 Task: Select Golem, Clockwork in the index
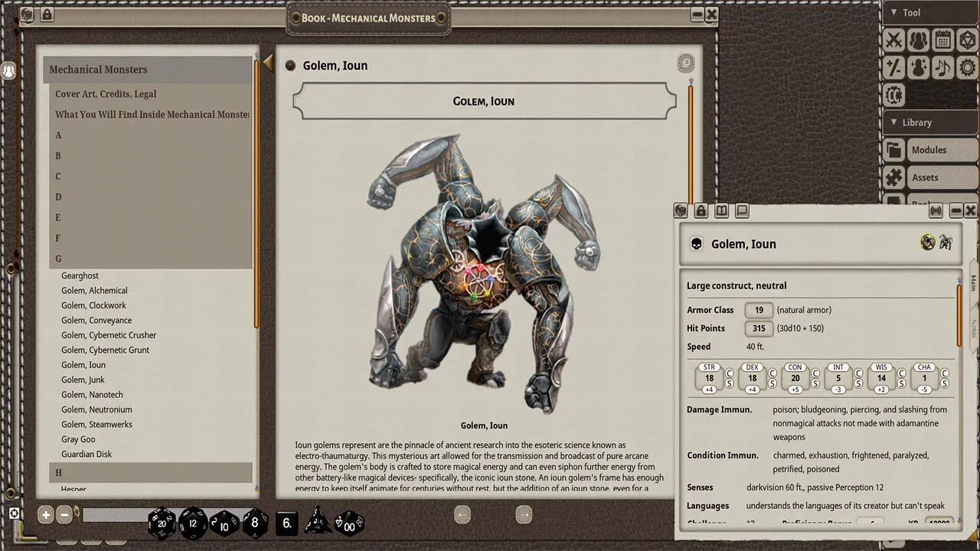94,305
